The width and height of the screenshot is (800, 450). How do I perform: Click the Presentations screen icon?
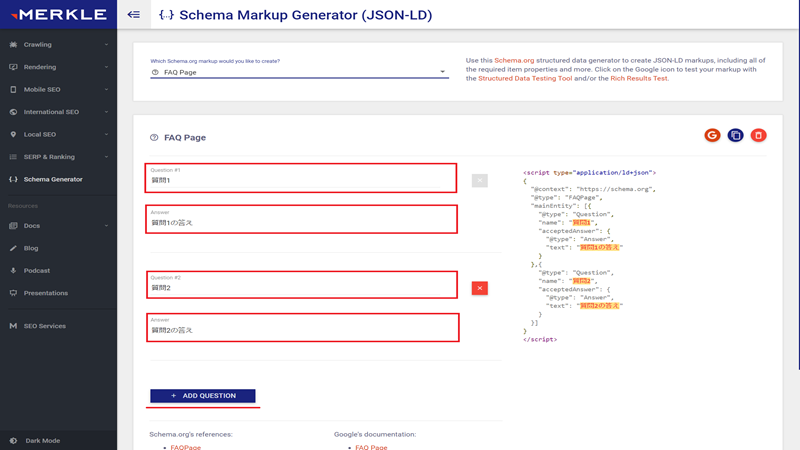(x=13, y=293)
